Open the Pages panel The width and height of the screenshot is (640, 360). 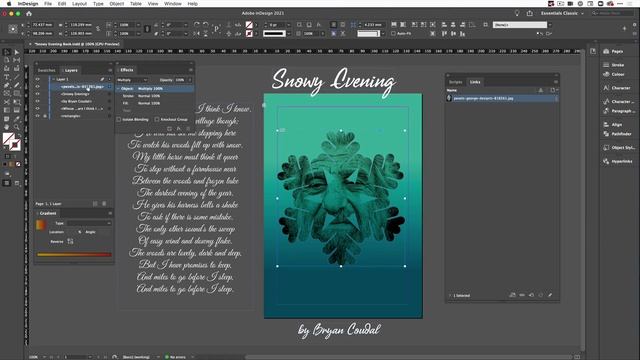(x=613, y=51)
